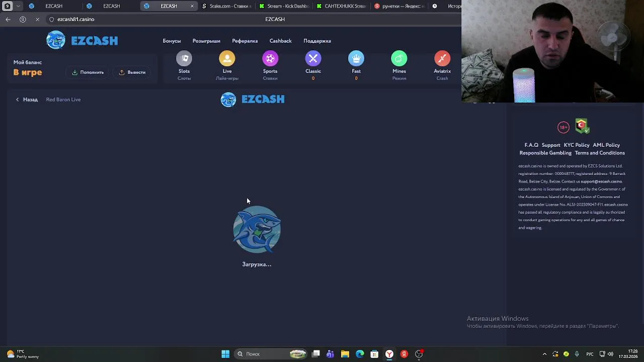
Task: Go back with the browser back arrow
Action: 8,19
